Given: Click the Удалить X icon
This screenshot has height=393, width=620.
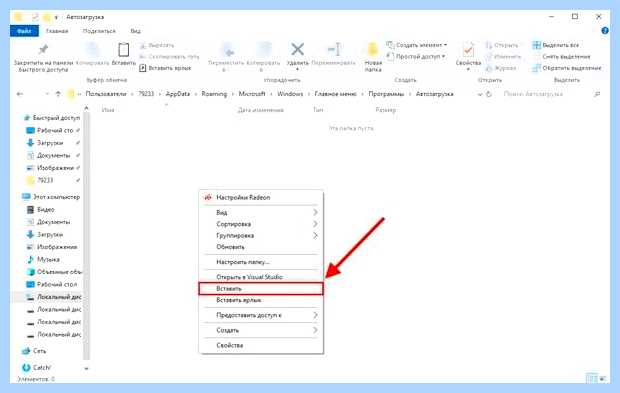Looking at the screenshot, I should pyautogui.click(x=297, y=49).
